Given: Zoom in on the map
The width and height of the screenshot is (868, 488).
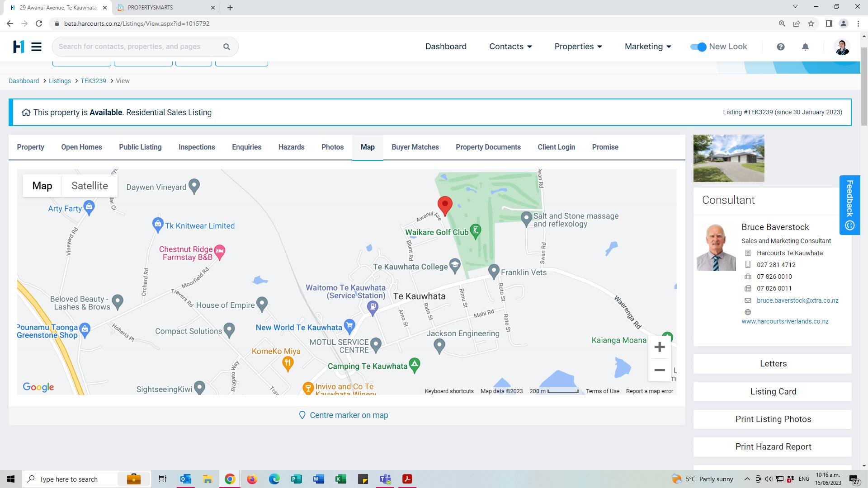Looking at the screenshot, I should [x=659, y=347].
